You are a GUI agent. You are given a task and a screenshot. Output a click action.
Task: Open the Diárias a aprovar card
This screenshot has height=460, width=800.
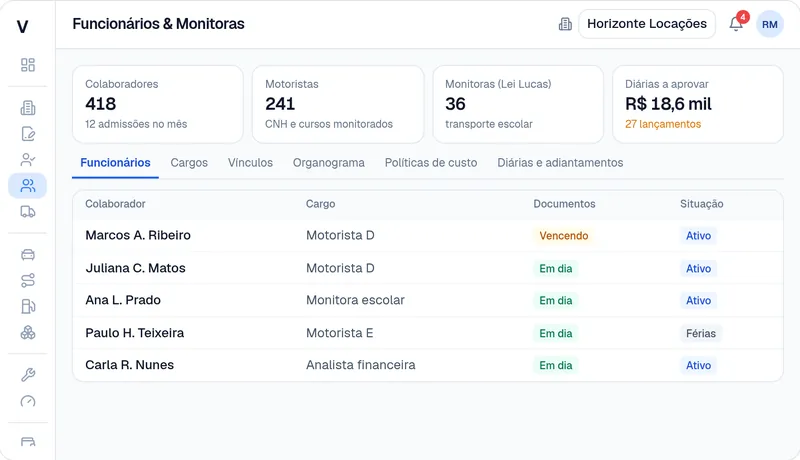[697, 104]
